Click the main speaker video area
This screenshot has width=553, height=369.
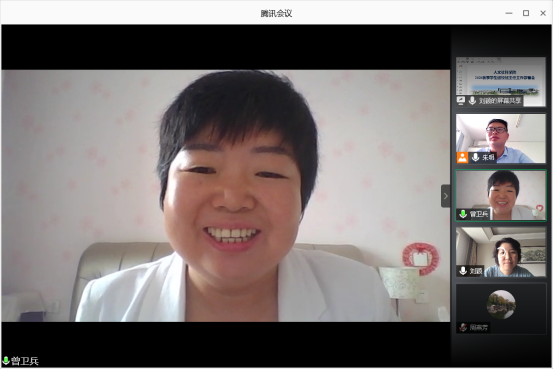226,195
